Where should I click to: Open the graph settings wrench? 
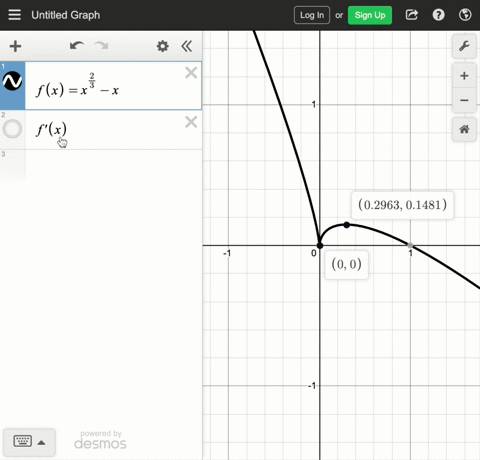tap(464, 46)
